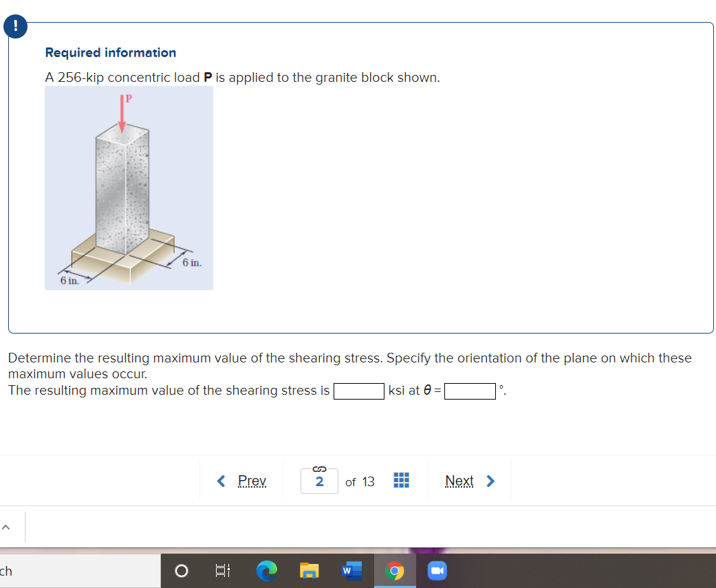Select the page number field showing 2
Screen dimensions: 716x588
coord(318,482)
